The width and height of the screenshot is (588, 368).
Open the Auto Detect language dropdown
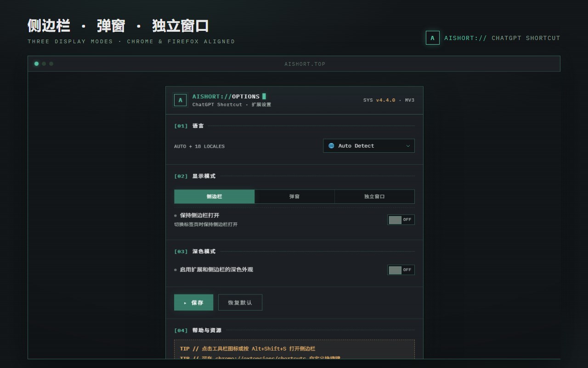coord(369,146)
